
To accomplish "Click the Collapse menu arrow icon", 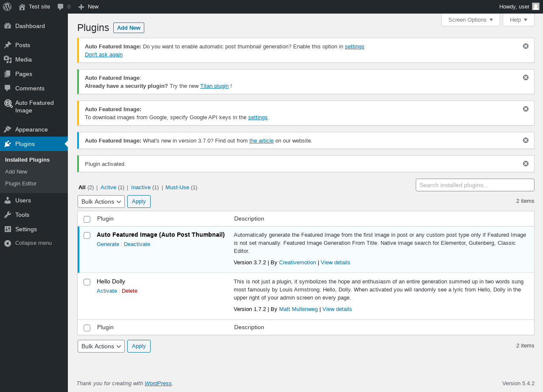I will pos(8,243).
